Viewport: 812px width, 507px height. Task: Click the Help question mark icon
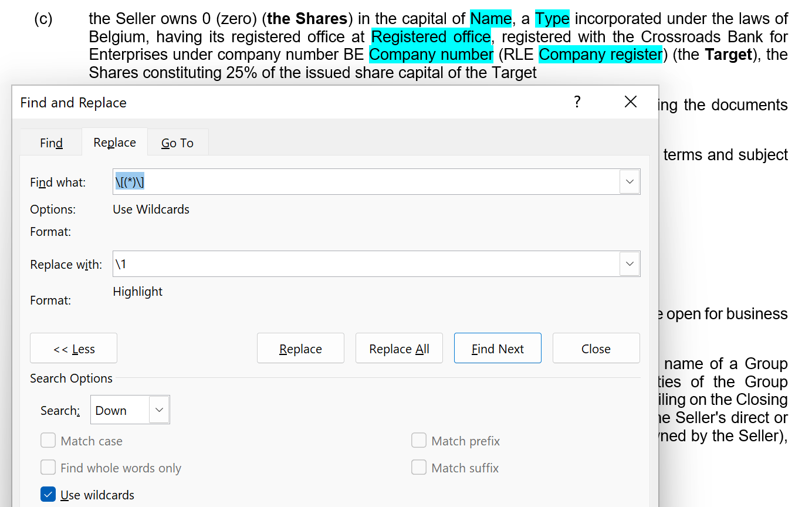pyautogui.click(x=577, y=102)
